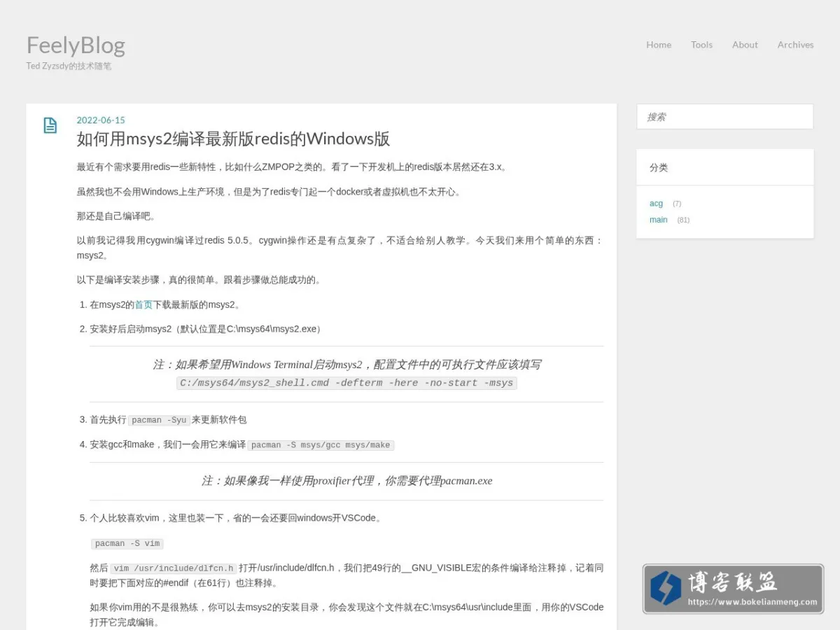
Task: Click the subtitle Ted Zyzsdy的技术随笔
Action: pyautogui.click(x=69, y=66)
